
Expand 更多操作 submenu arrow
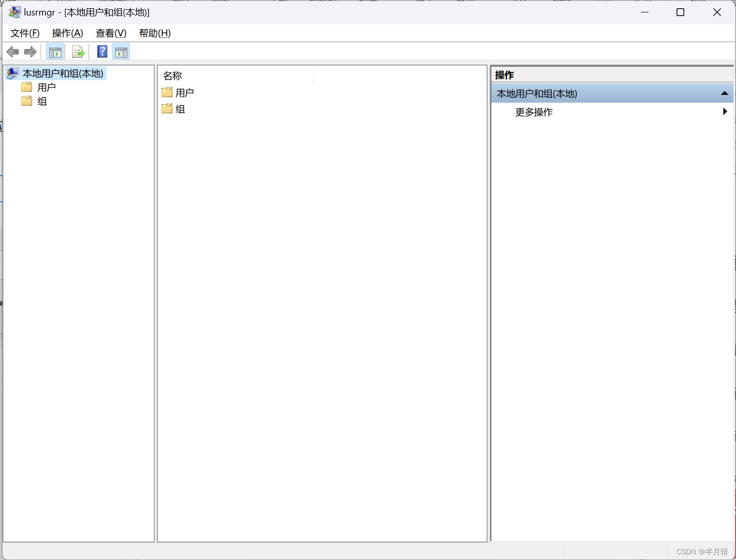[725, 112]
